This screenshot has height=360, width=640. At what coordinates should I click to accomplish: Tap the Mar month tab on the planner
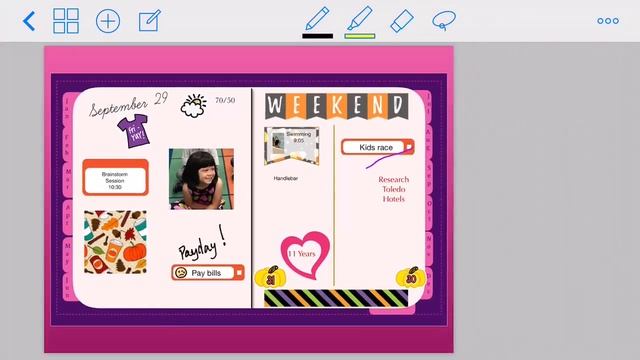pyautogui.click(x=67, y=180)
